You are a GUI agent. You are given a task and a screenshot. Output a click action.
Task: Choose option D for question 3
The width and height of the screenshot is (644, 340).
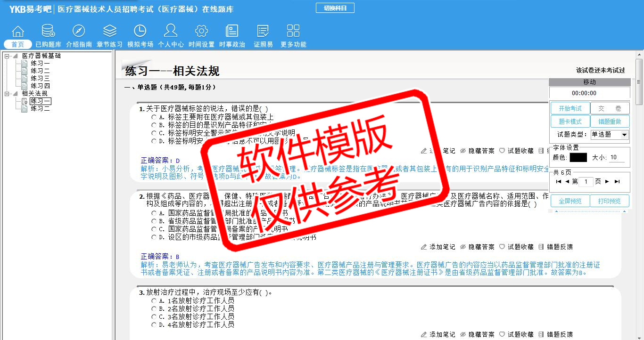[x=154, y=324]
